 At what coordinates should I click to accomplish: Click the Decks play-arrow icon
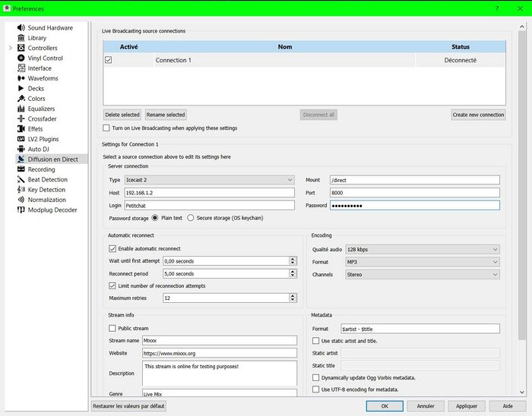tap(21, 88)
